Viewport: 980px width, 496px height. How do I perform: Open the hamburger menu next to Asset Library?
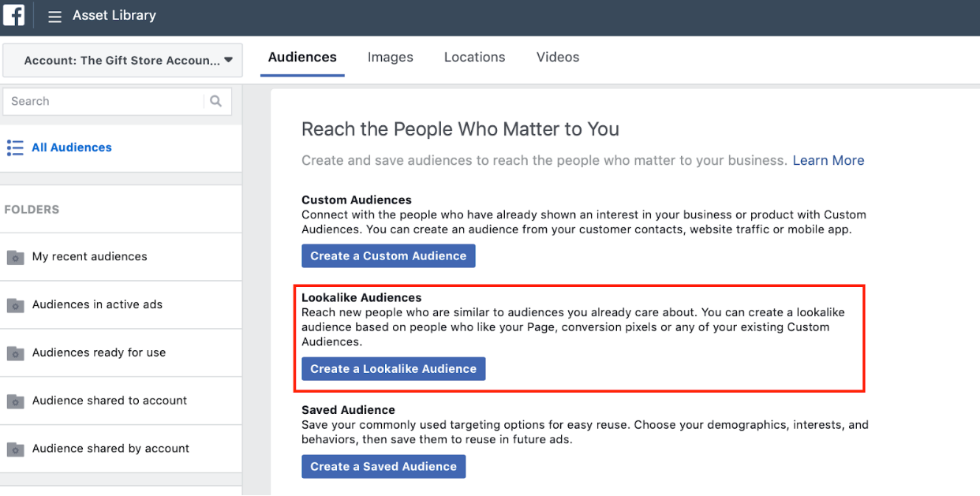coord(54,17)
